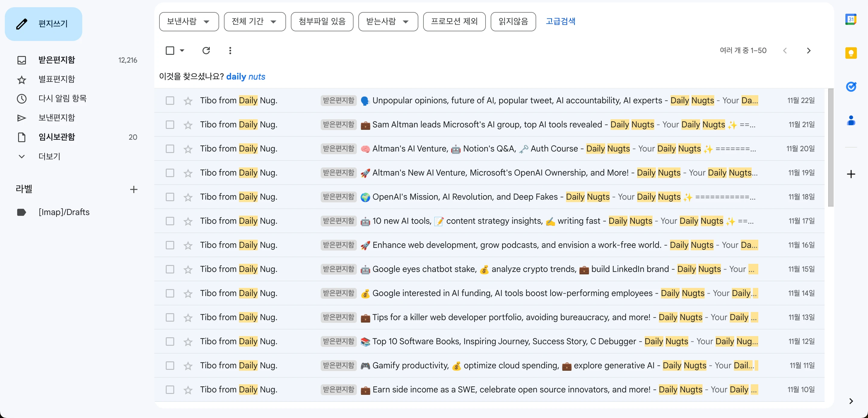Screen dimensions: 868x418
Task: Open the 받은편지함 inbox icon
Action: coord(22,60)
